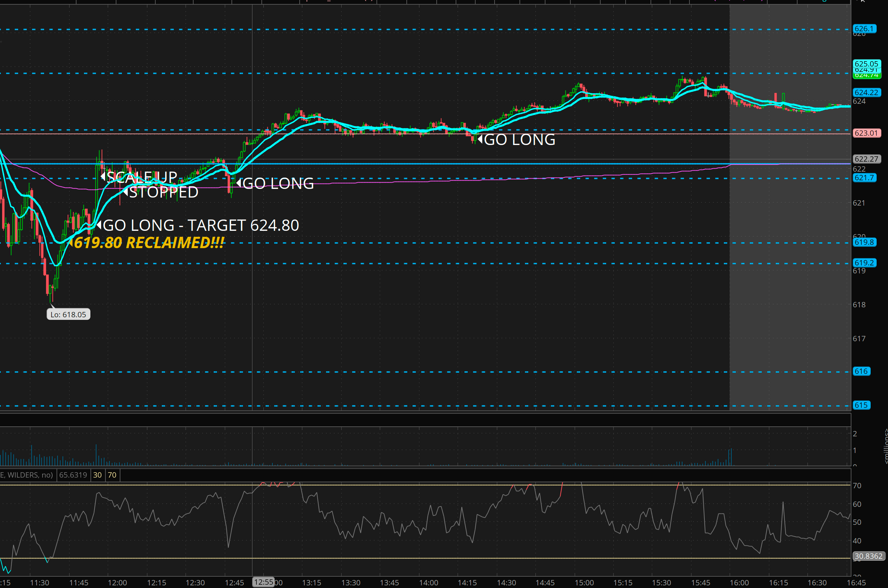The height and width of the screenshot is (588, 888).
Task: Select the 619.8 price level label
Action: click(x=864, y=242)
